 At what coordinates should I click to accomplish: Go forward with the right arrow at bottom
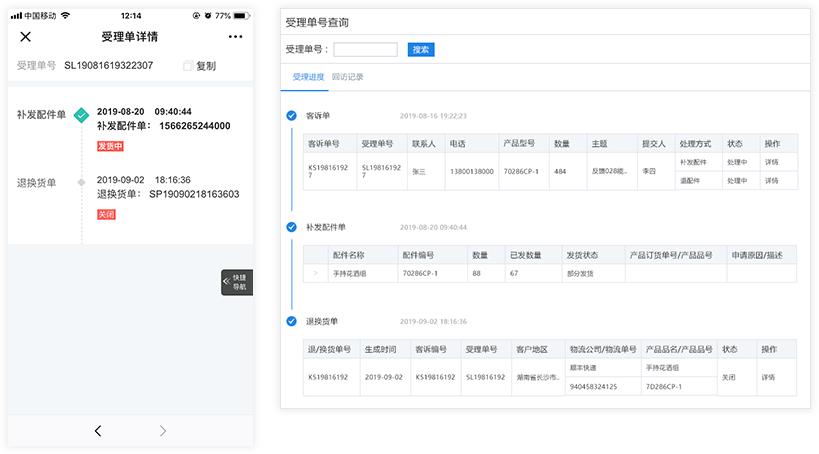tap(163, 430)
